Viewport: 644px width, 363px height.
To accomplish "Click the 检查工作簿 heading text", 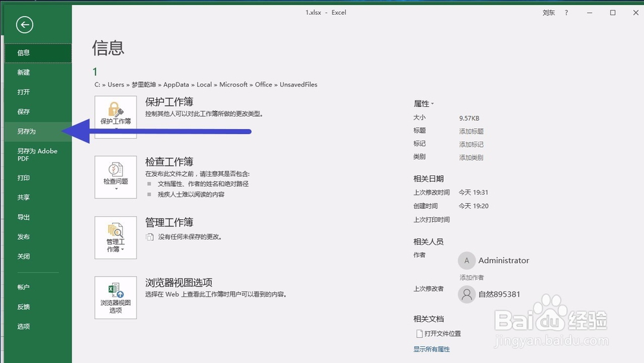I will pyautogui.click(x=169, y=162).
